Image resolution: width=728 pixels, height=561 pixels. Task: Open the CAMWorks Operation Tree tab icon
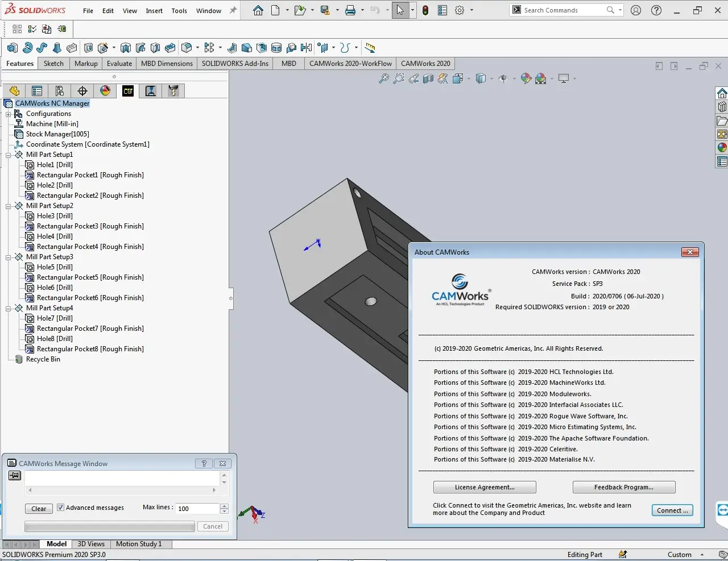[x=151, y=91]
